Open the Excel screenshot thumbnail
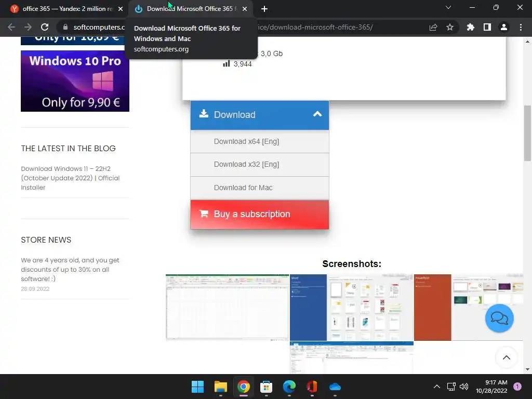 click(x=228, y=307)
